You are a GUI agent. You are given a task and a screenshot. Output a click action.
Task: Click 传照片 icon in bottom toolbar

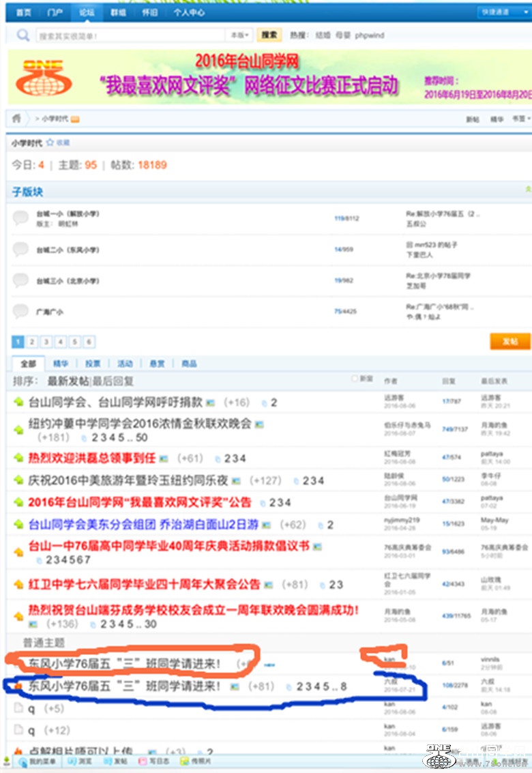(x=183, y=761)
